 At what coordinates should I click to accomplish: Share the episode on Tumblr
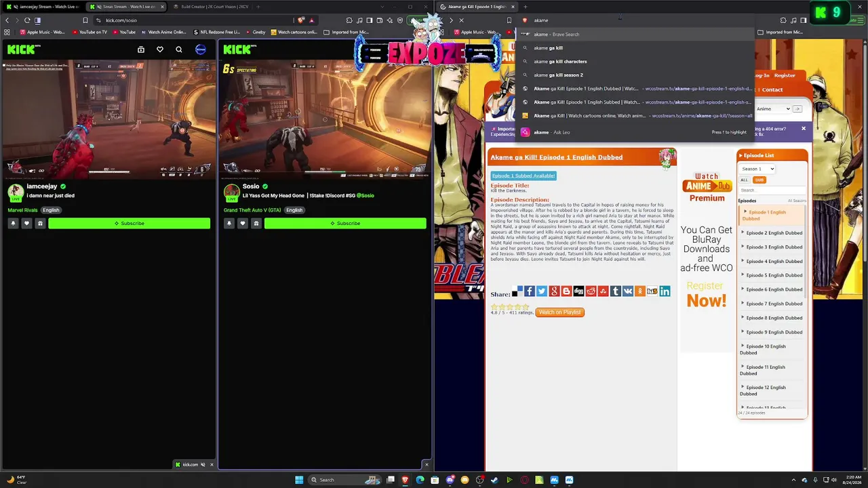click(x=616, y=291)
